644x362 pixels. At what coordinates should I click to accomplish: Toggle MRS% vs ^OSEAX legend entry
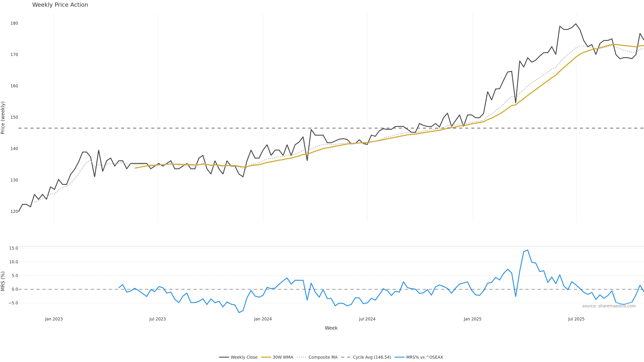pos(424,357)
